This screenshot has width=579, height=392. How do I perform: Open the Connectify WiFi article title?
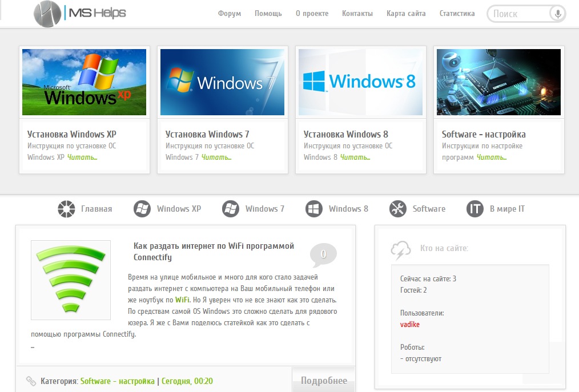click(x=214, y=252)
